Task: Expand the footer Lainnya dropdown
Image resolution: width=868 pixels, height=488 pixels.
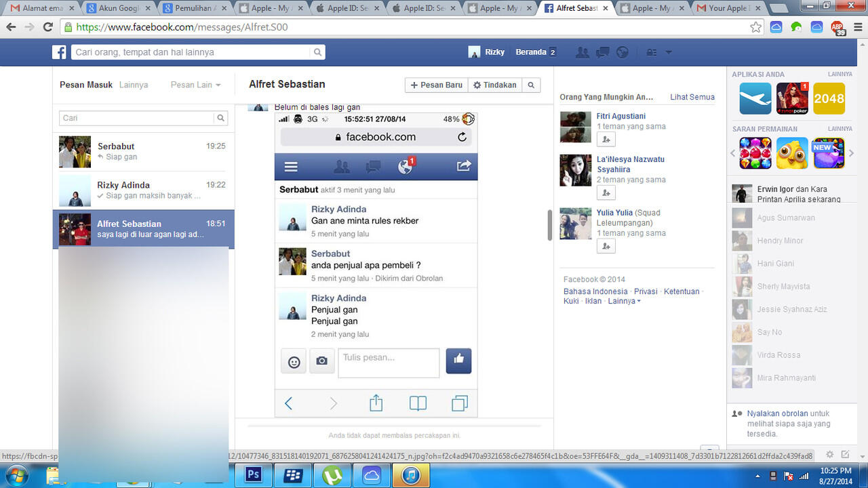Action: point(624,301)
